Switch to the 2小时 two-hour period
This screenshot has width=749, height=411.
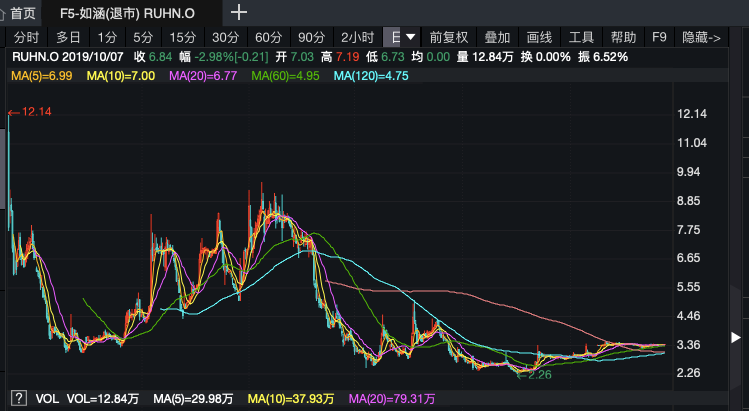(357, 38)
